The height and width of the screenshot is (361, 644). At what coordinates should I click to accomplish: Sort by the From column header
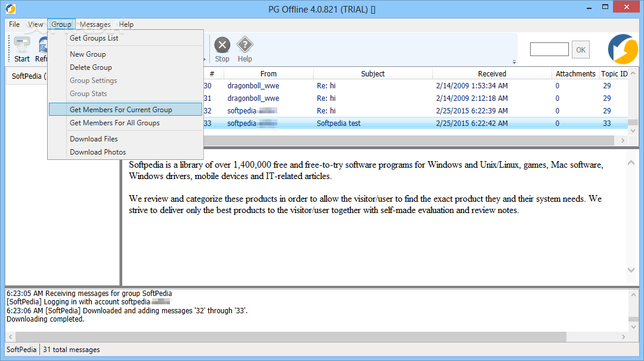(268, 73)
